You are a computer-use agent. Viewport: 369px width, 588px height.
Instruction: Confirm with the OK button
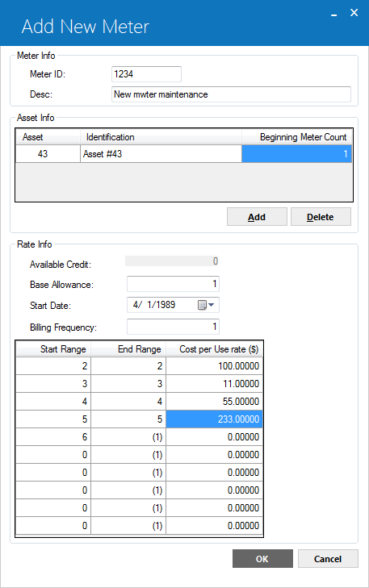pyautogui.click(x=262, y=559)
